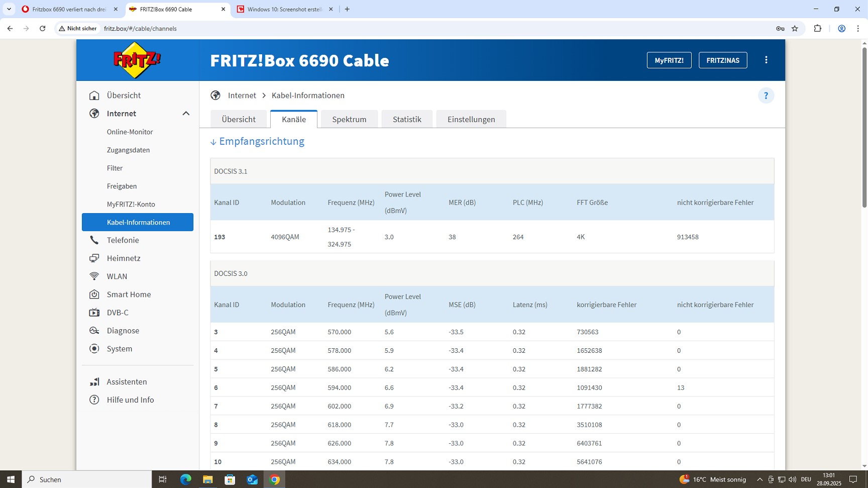868x488 pixels.
Task: Open password manager key icon
Action: point(780,29)
